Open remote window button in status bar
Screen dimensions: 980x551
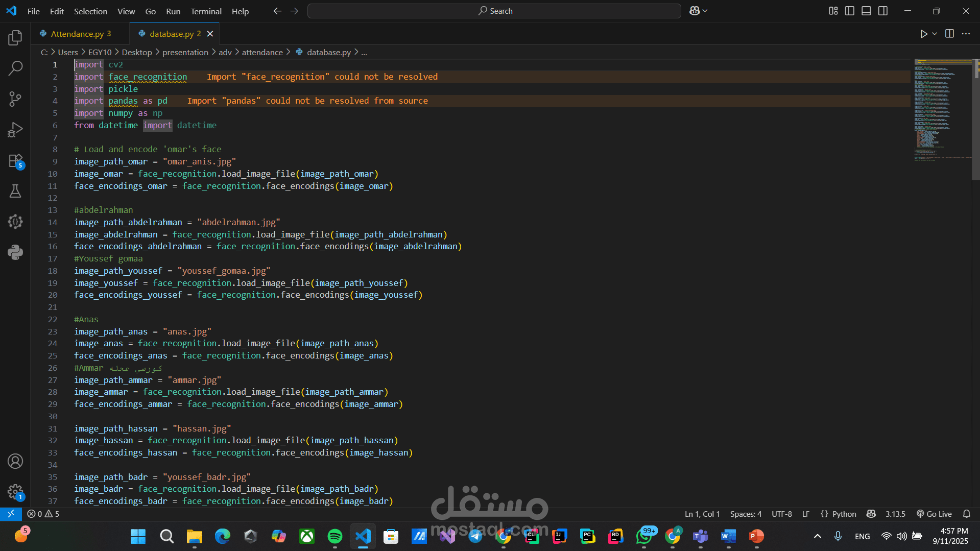11,514
